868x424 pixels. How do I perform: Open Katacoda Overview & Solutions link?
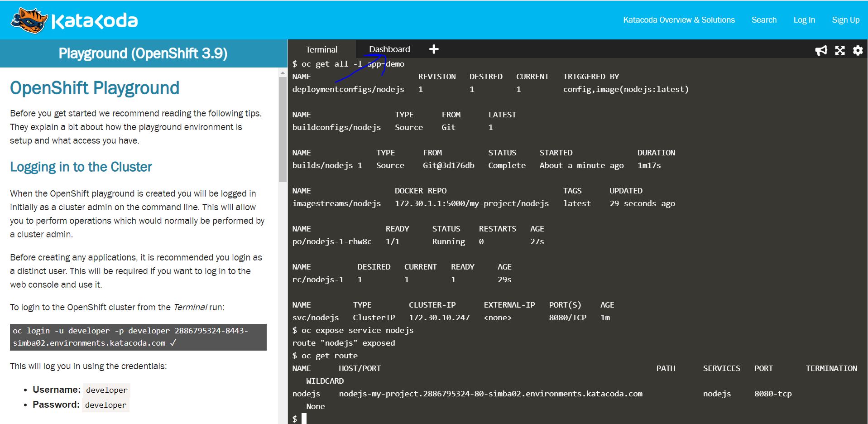tap(679, 20)
